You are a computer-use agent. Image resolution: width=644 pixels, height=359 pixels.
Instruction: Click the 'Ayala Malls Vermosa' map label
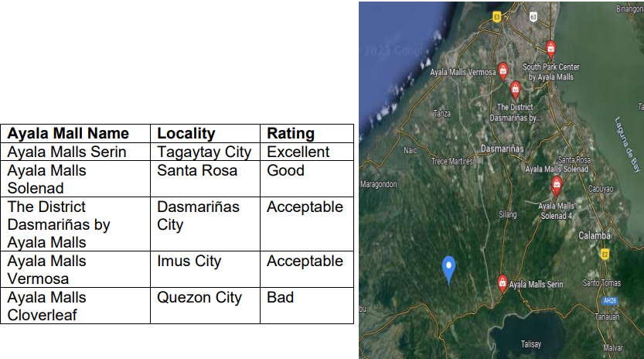pos(463,72)
